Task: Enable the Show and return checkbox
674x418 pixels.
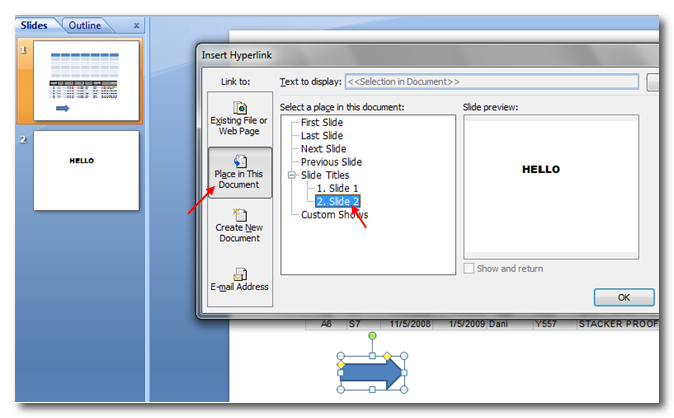Action: point(469,268)
